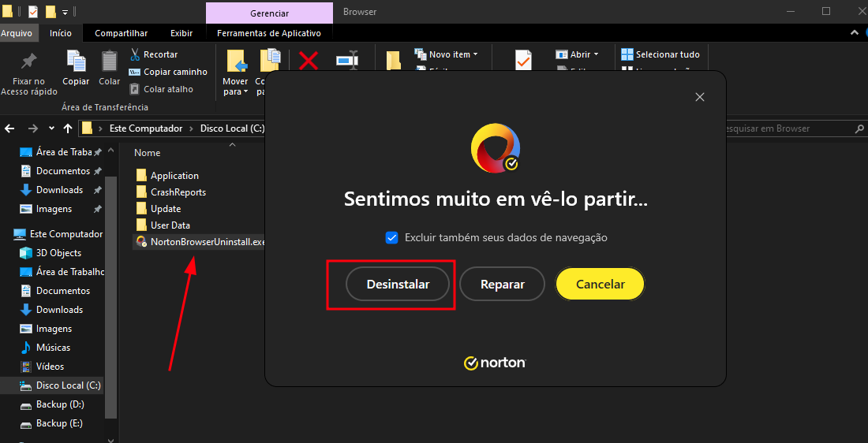The height and width of the screenshot is (443, 868).
Task: Select Backup (D:) in navigation pane
Action: (x=60, y=404)
